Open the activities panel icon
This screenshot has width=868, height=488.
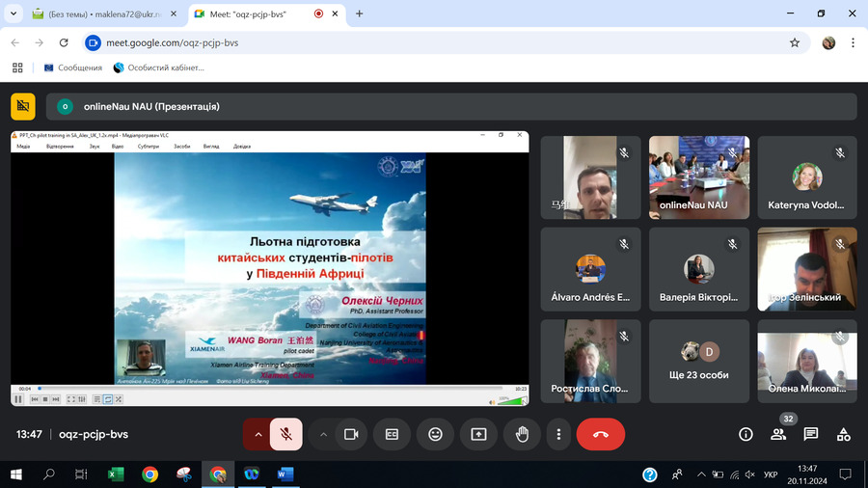pos(843,435)
